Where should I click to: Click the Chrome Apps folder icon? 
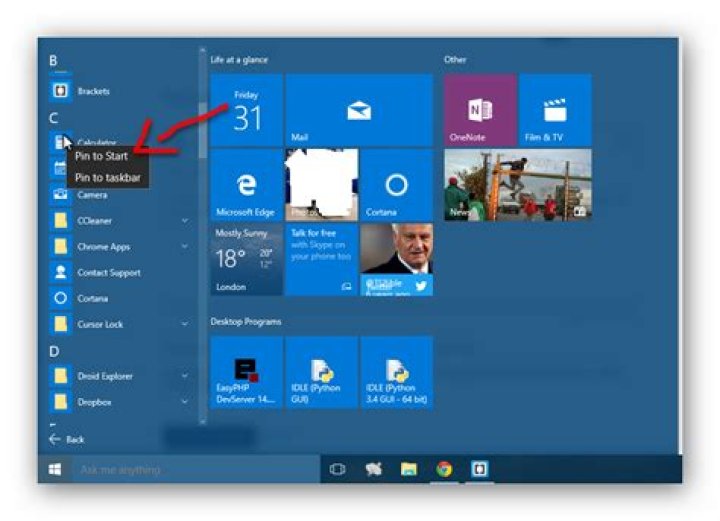60,246
